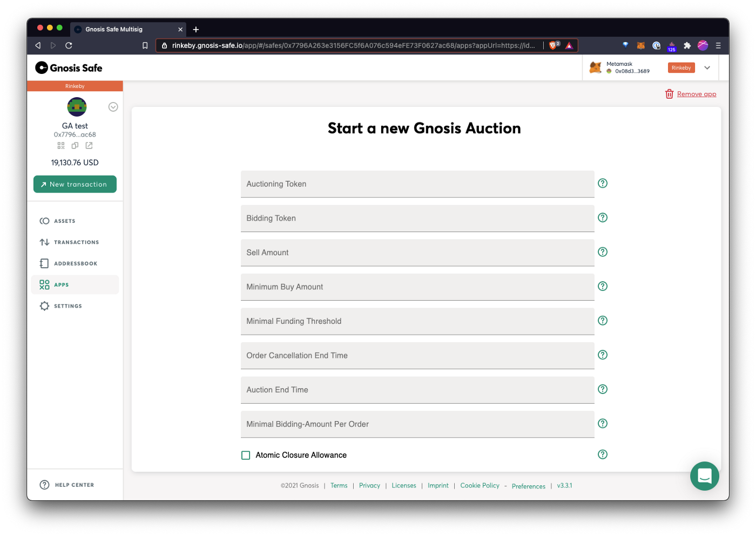The height and width of the screenshot is (536, 756).
Task: Open the safe in block explorer via external link icon
Action: click(89, 145)
